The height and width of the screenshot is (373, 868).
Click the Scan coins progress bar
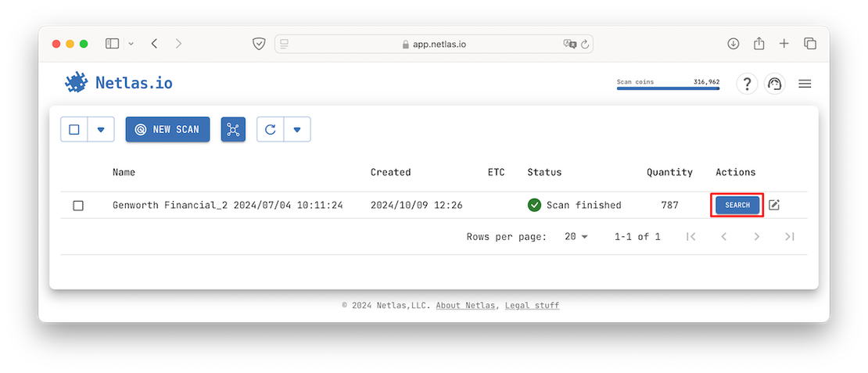tap(668, 88)
